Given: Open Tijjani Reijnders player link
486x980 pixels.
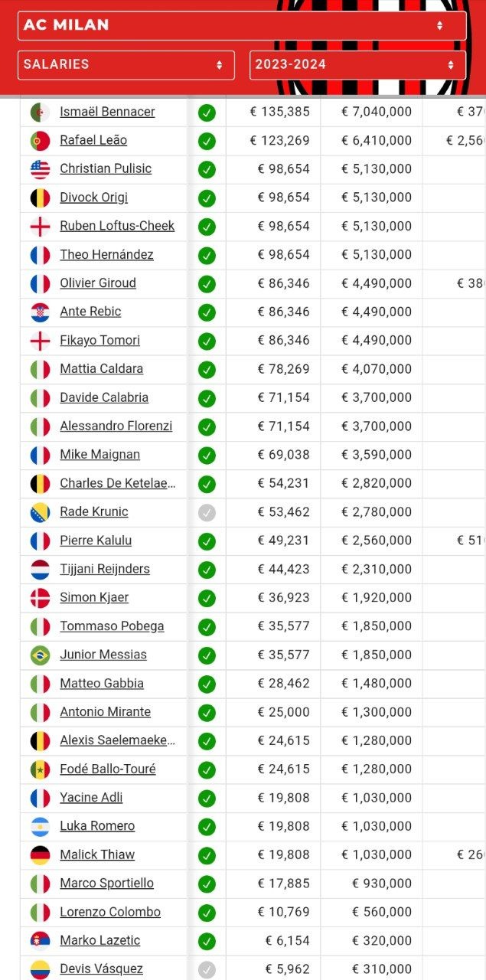Looking at the screenshot, I should 105,569.
